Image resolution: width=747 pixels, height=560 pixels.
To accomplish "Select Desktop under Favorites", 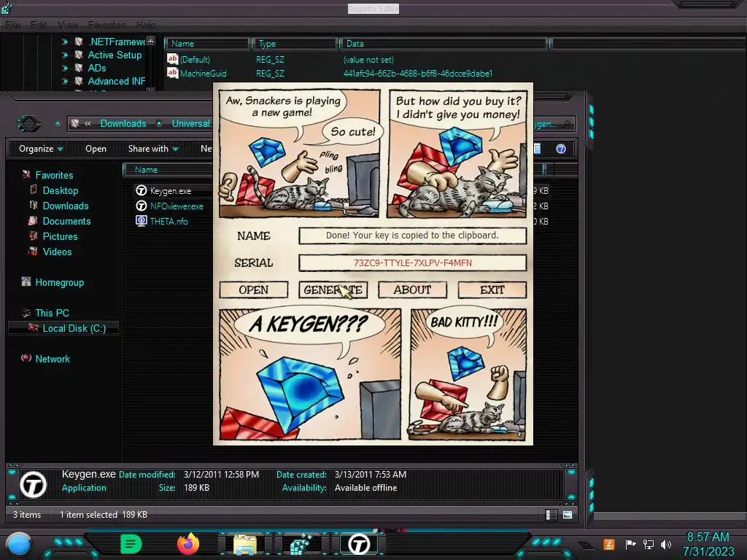I will click(61, 190).
